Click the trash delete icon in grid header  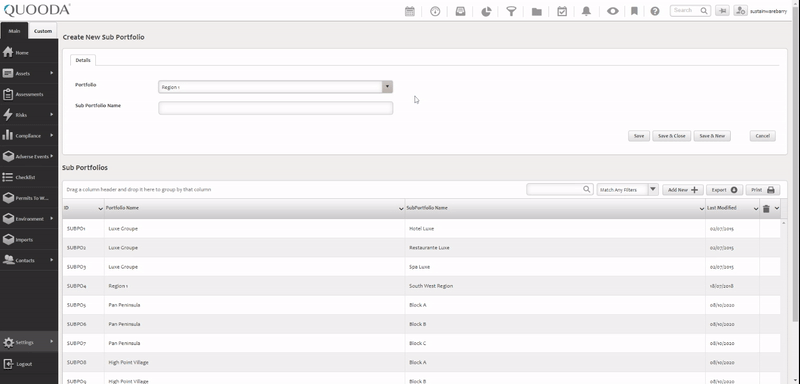click(x=766, y=208)
